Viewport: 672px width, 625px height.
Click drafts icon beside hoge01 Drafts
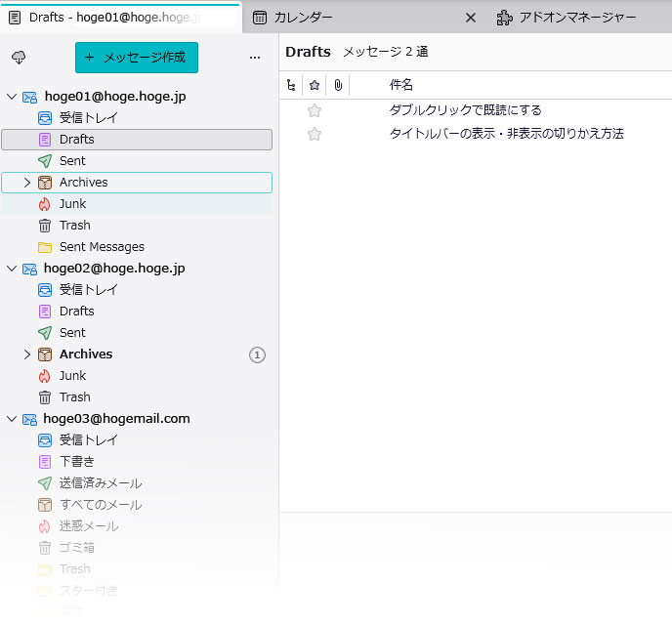45,140
